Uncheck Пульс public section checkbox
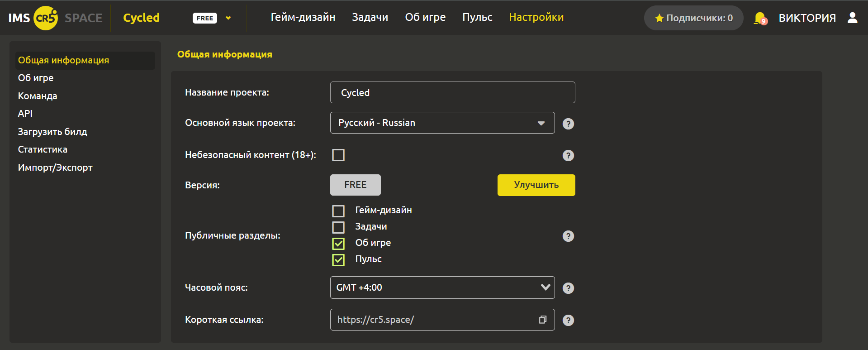Image resolution: width=868 pixels, height=350 pixels. click(338, 260)
